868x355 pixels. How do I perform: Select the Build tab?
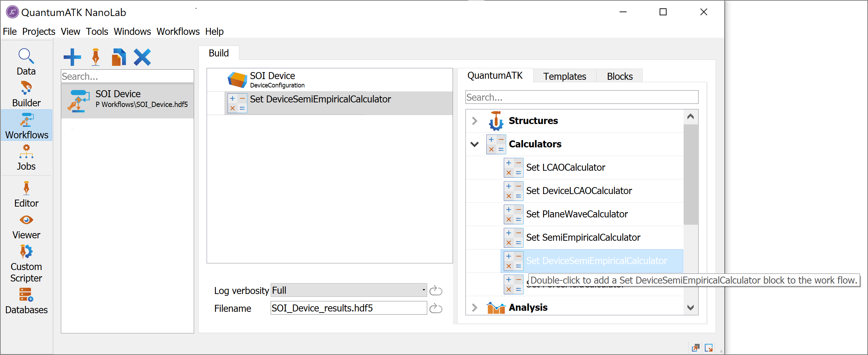[219, 53]
